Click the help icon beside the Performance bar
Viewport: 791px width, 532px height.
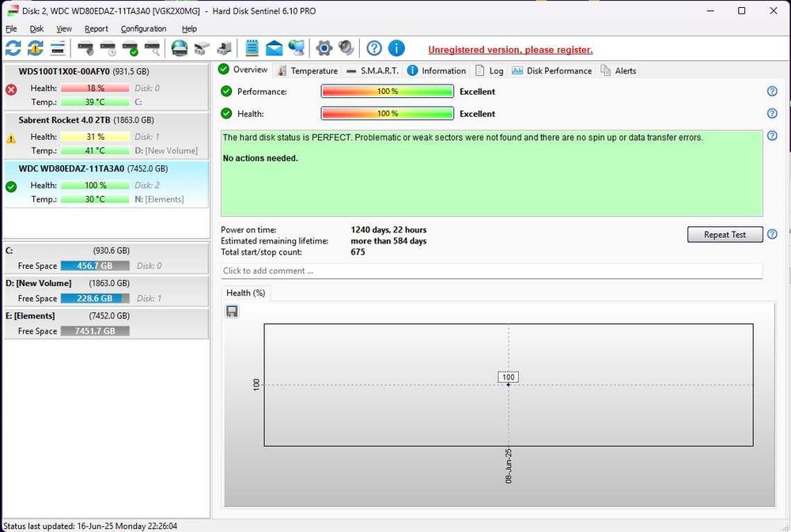(x=772, y=91)
